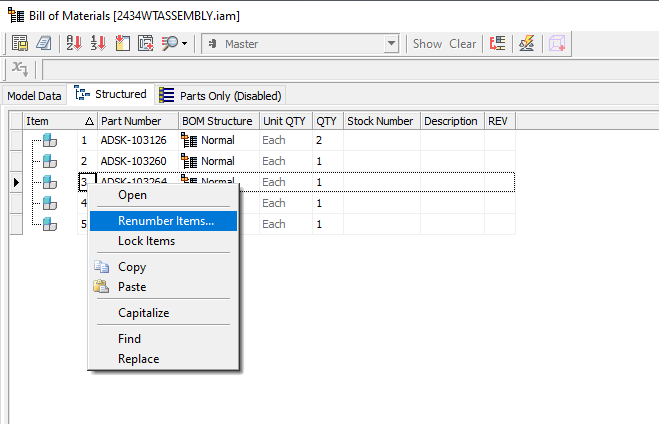Viewport: 659px width, 424px height.
Task: Click the formula fx icon
Action: 20,68
